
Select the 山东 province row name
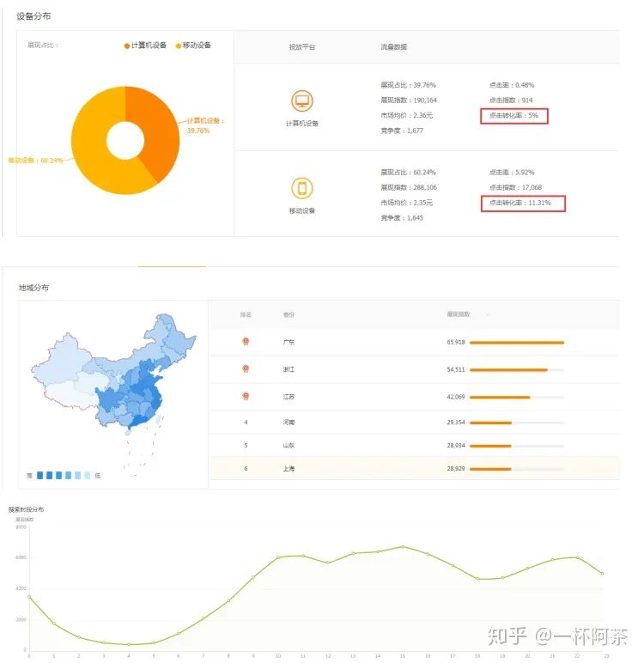pyautogui.click(x=289, y=446)
